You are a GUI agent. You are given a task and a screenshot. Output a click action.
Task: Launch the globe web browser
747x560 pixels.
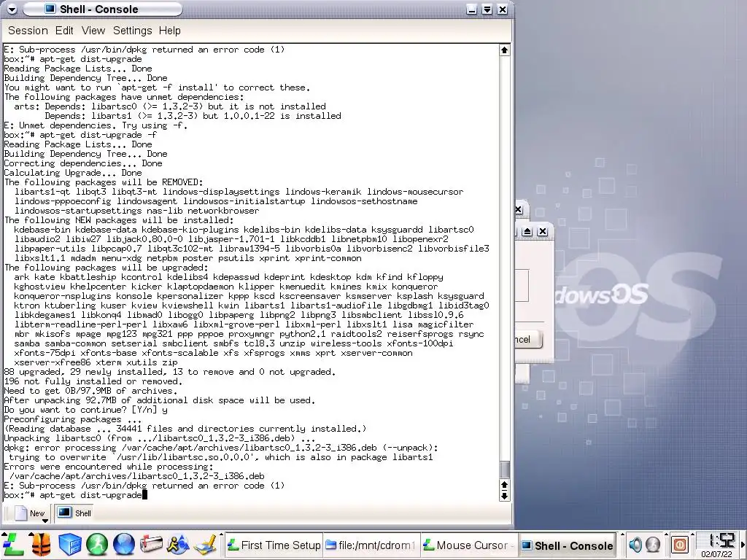pyautogui.click(x=124, y=545)
